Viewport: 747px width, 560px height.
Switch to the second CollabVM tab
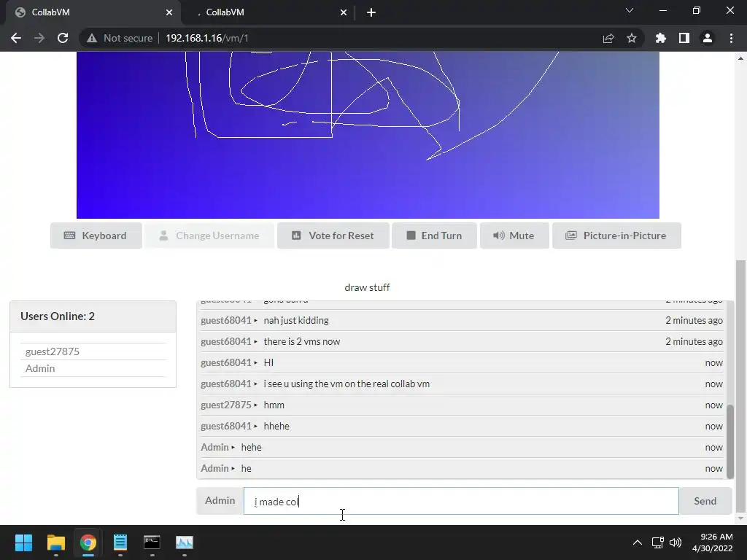click(269, 12)
